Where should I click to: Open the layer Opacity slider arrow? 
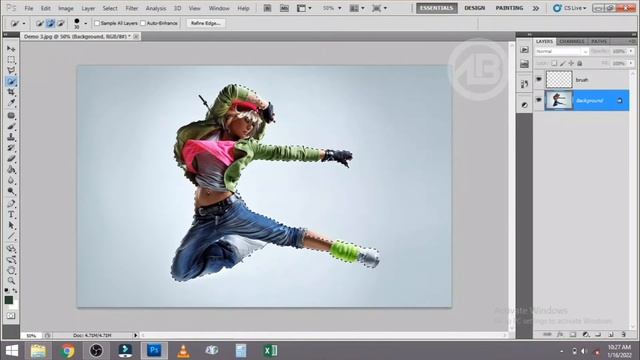point(631,51)
